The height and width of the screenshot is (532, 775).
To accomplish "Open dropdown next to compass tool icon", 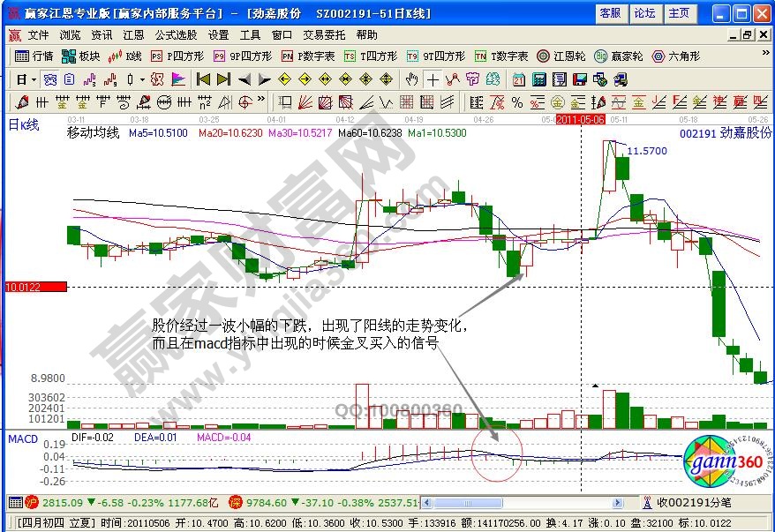I will [x=143, y=81].
